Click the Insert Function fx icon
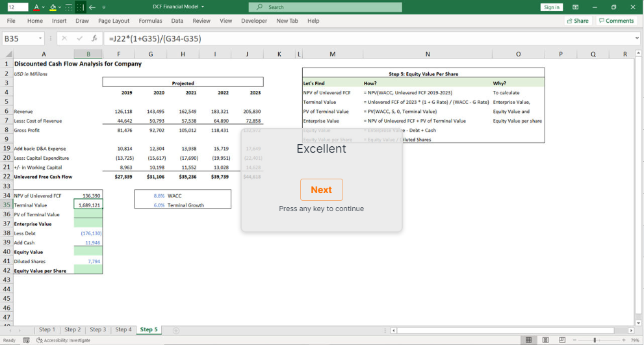The height and width of the screenshot is (345, 644). coord(94,38)
